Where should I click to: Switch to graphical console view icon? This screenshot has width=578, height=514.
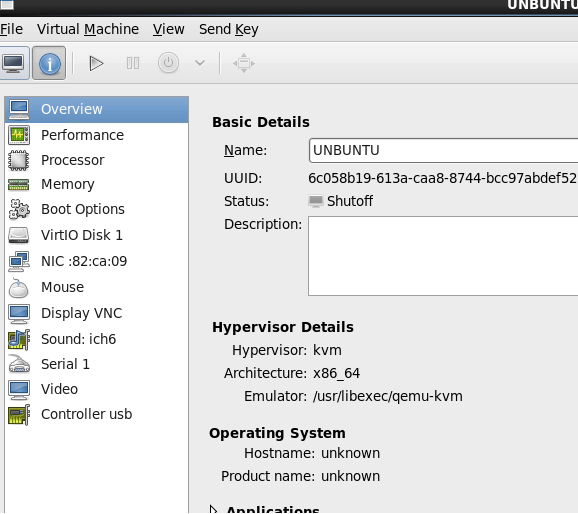[x=14, y=63]
